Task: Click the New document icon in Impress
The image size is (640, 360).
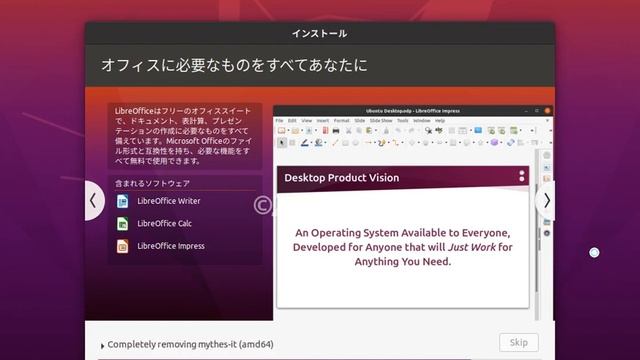Action: 282,131
